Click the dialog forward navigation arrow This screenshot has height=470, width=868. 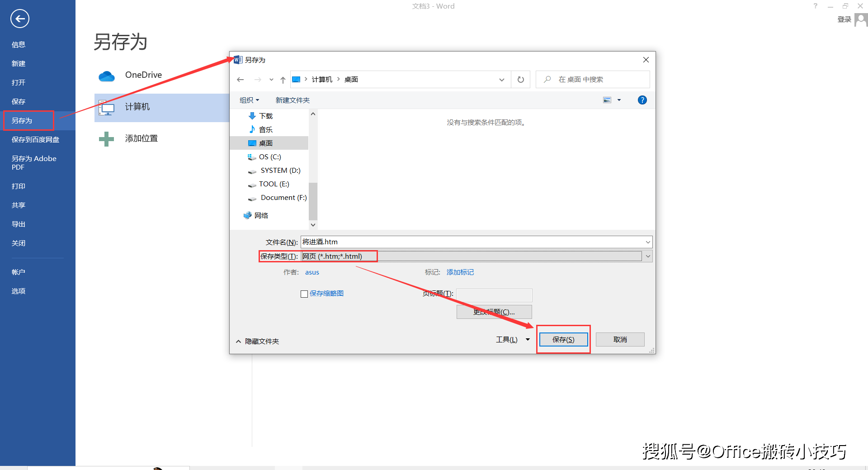point(258,80)
